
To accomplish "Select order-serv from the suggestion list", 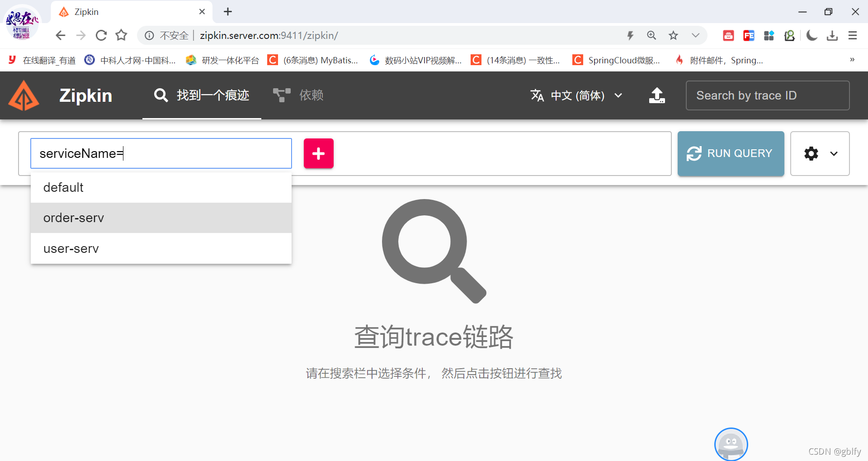I will [x=74, y=218].
